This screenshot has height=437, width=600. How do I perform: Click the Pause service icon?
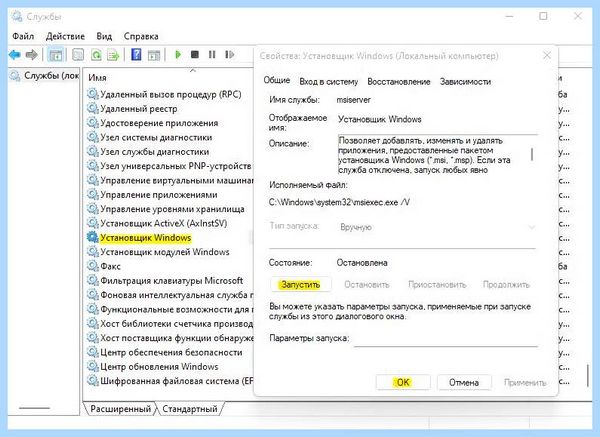tap(212, 55)
